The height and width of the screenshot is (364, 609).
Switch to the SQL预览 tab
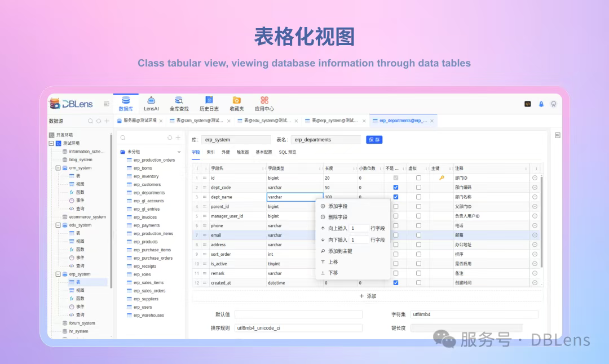click(287, 152)
